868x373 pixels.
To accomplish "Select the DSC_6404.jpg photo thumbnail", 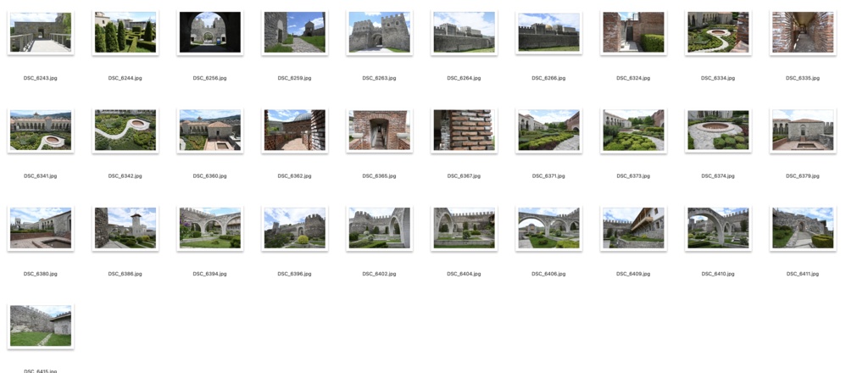I will click(x=464, y=228).
